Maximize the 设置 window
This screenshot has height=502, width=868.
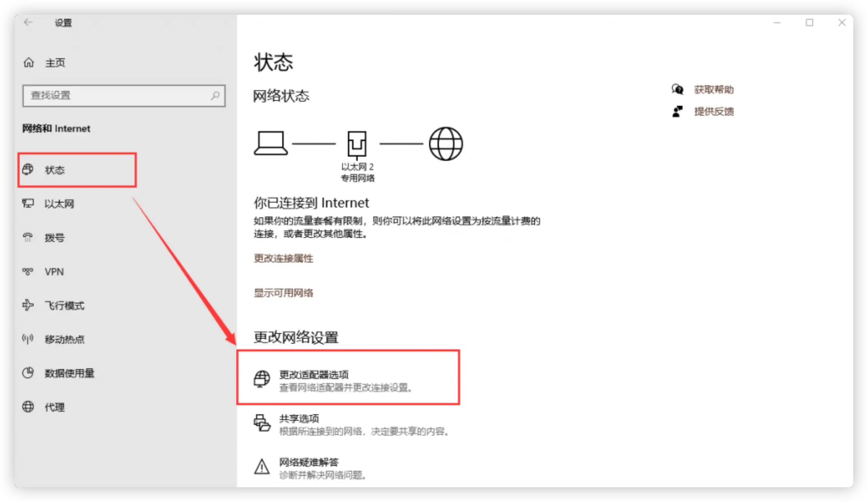809,23
